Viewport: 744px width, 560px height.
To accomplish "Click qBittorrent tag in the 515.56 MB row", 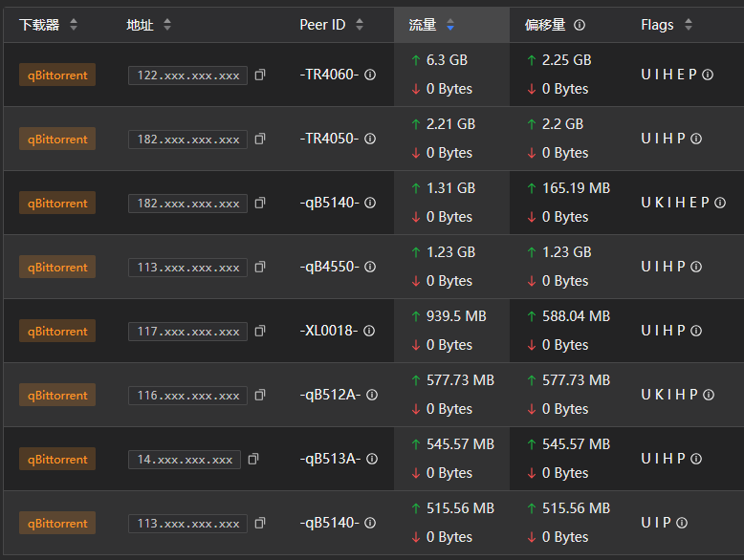I will coord(57,523).
